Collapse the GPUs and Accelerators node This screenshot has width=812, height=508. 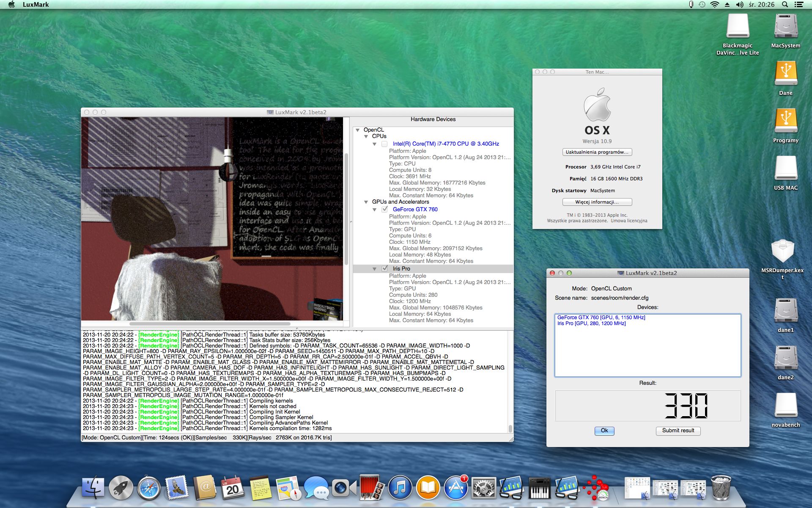point(366,202)
